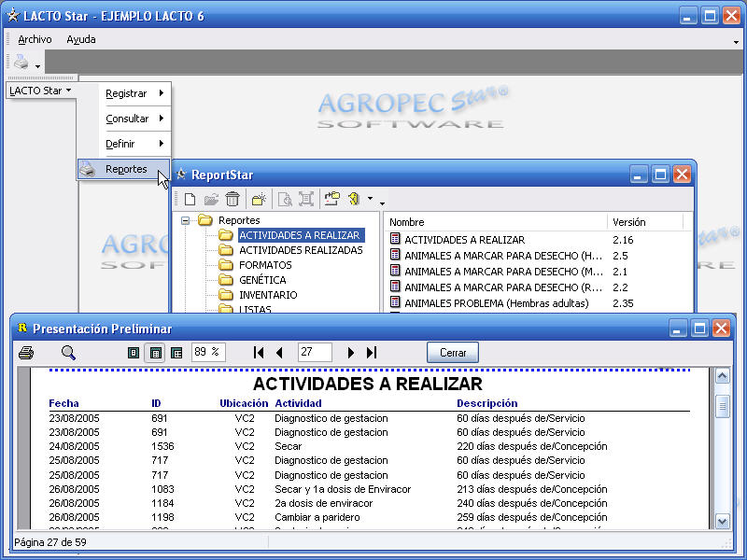
Task: Click the new folder with sparkle icon
Action: pos(259,199)
